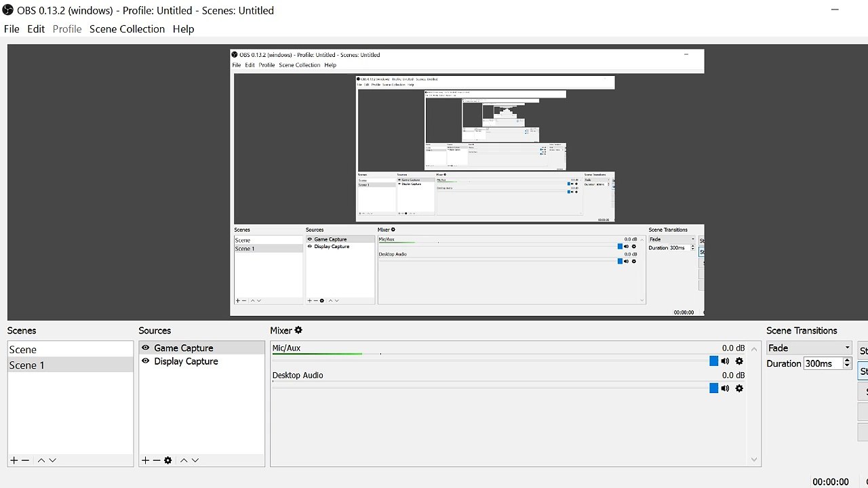Minimize the OBS window
This screenshot has width=868, height=488.
pyautogui.click(x=835, y=10)
